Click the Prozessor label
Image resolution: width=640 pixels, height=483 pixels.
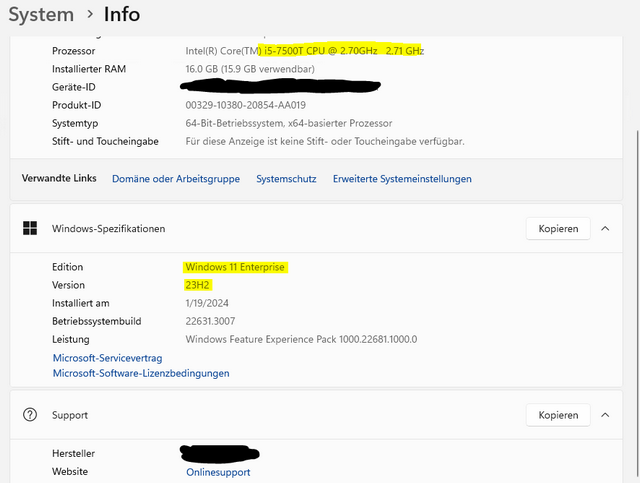[x=73, y=51]
